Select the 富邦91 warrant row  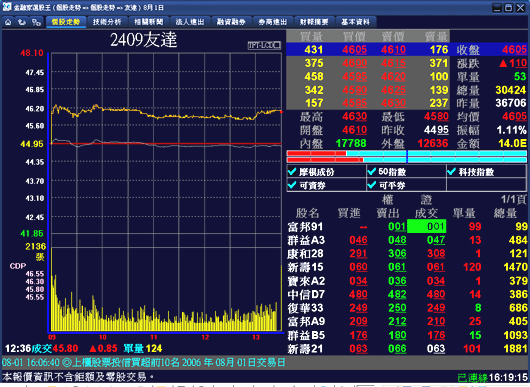coord(407,226)
